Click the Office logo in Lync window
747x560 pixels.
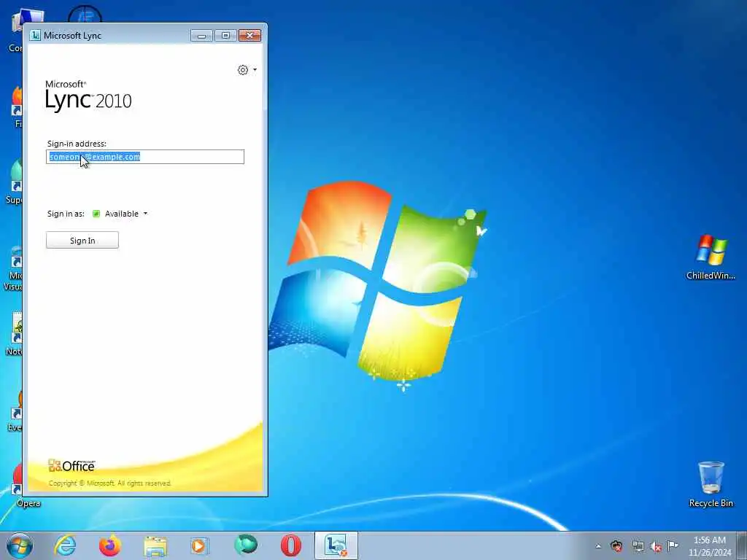[71, 466]
